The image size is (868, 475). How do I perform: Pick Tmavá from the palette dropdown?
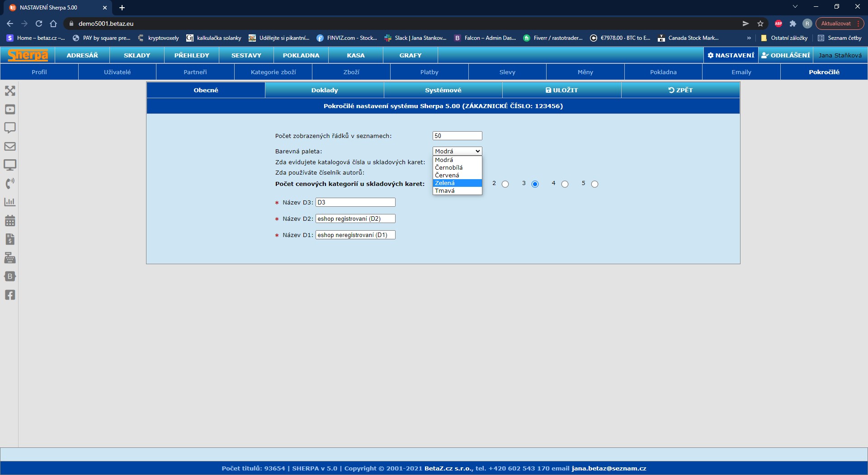457,191
